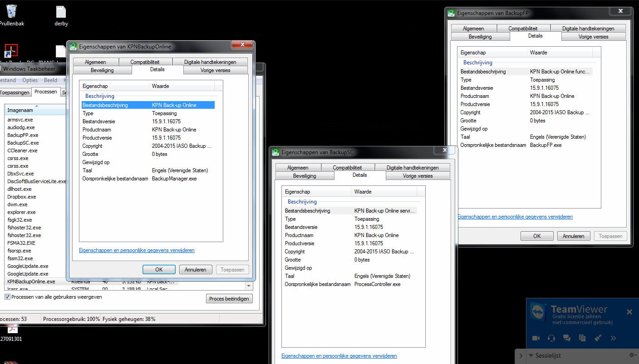Select explorer.exe process in Taakbeheer
The height and width of the screenshot is (364, 639).
pyautogui.click(x=21, y=212)
